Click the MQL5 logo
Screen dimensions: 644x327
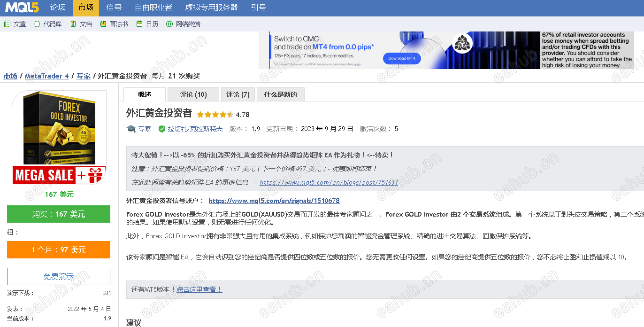click(x=22, y=7)
